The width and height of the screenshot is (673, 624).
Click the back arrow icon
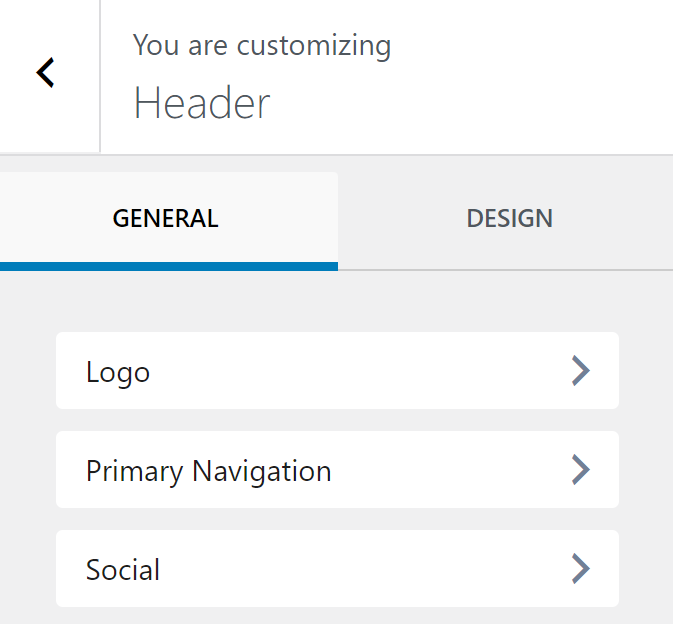(x=46, y=72)
